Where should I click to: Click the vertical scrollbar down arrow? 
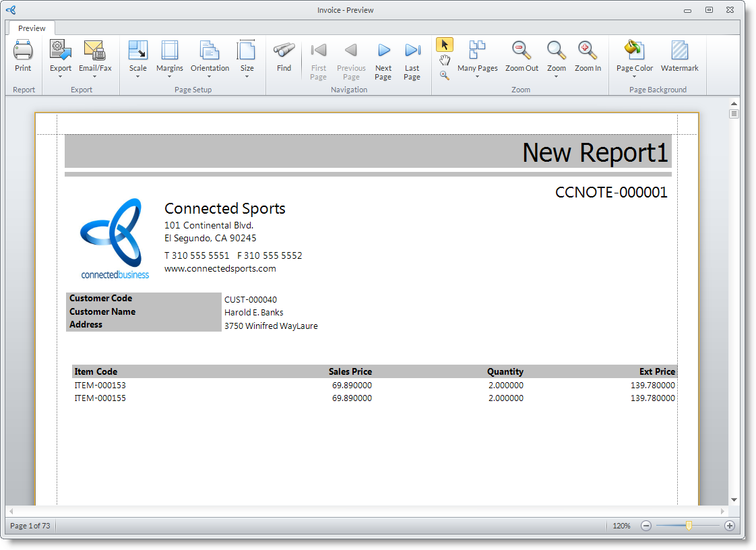pyautogui.click(x=734, y=500)
